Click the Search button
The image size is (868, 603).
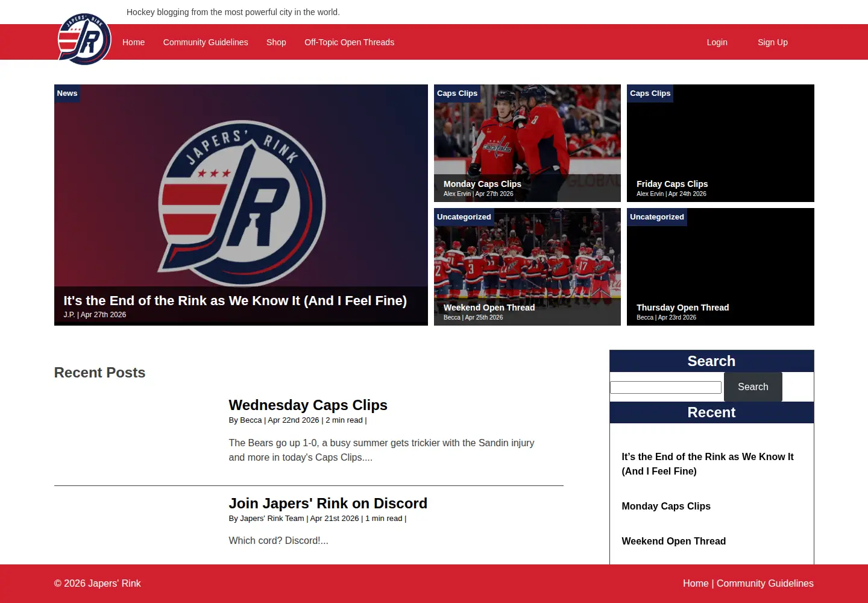pyautogui.click(x=753, y=387)
